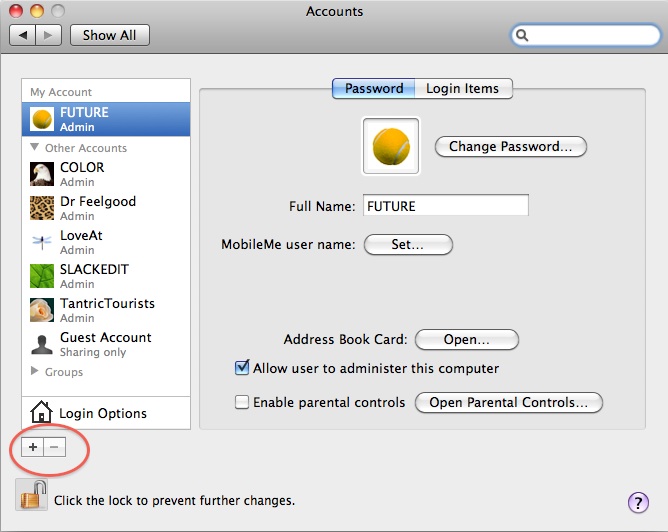
Task: Click the Guest Account silhouette icon
Action: coord(42,344)
